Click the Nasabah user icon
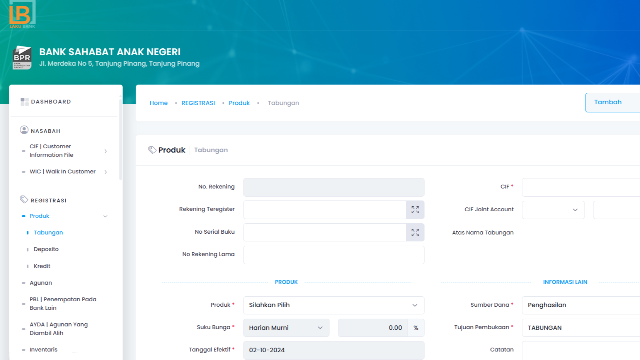Viewport: 640px width, 360px height. pos(24,130)
